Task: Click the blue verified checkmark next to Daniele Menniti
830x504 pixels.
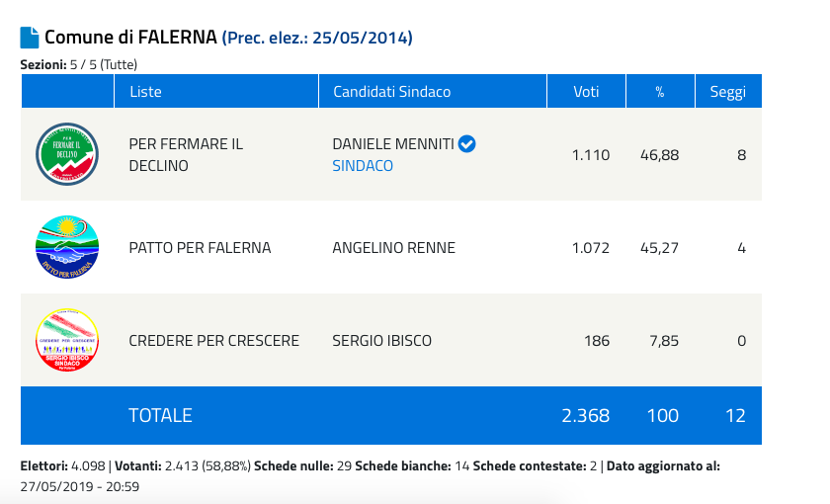Action: [x=467, y=144]
